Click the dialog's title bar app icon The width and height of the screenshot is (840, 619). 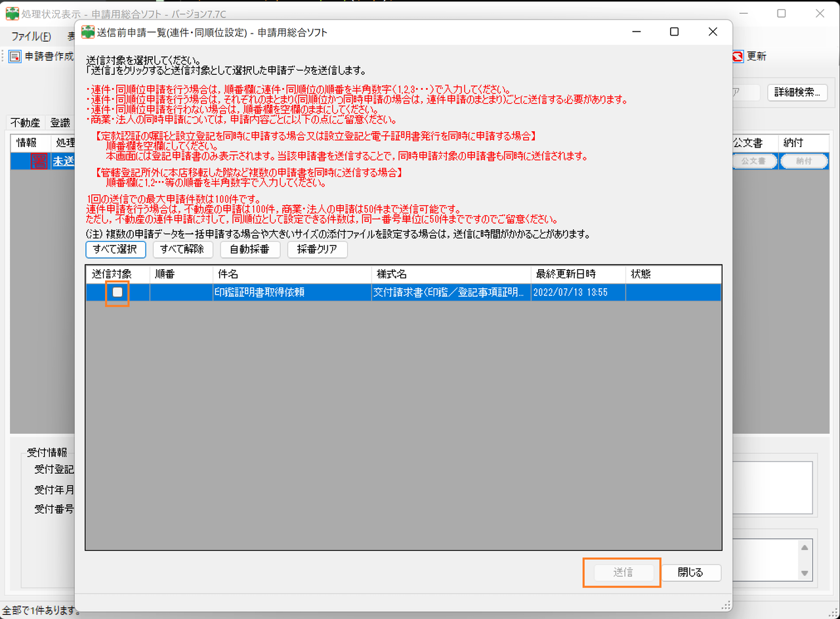(x=88, y=32)
